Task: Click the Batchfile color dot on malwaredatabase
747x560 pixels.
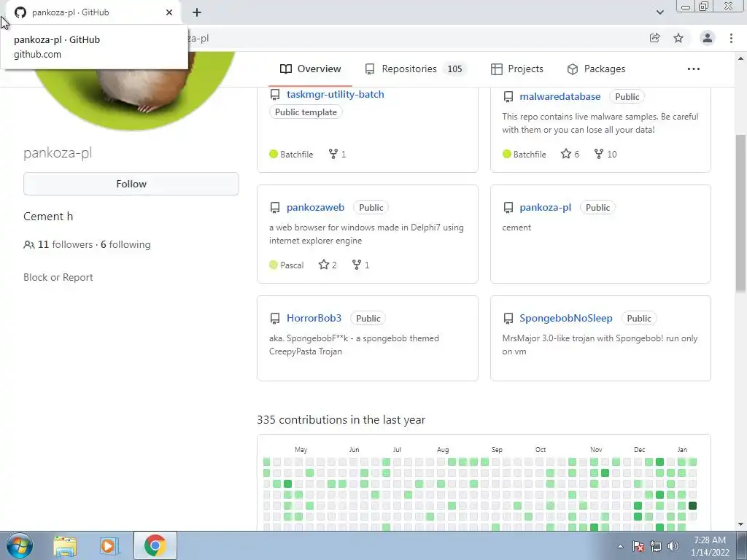Action: pos(506,154)
